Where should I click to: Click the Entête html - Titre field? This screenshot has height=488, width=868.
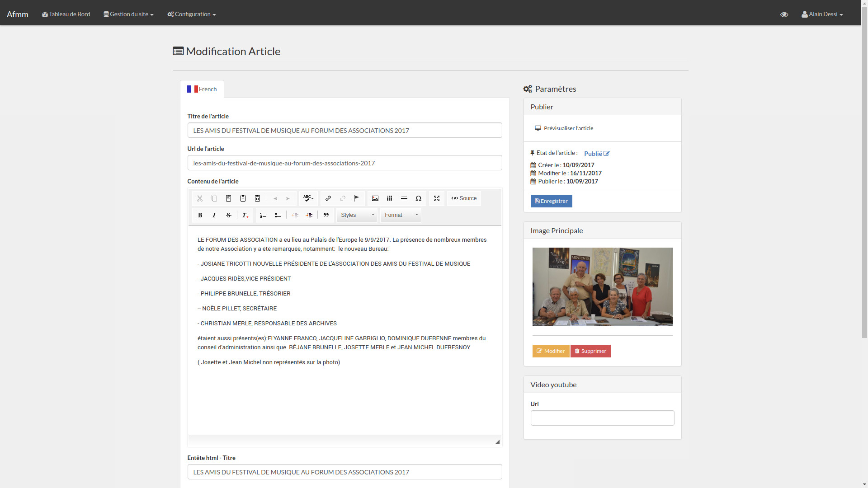click(345, 472)
